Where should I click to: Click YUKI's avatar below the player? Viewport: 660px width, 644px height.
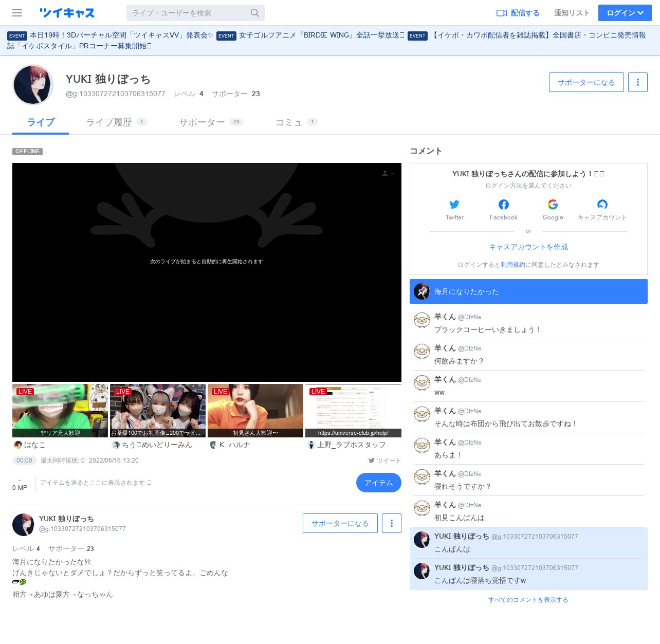[23, 524]
